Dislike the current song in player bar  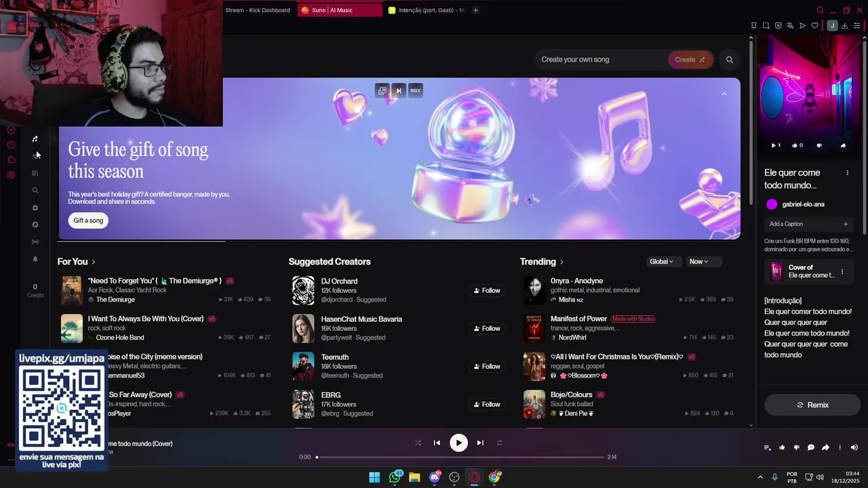(x=796, y=447)
